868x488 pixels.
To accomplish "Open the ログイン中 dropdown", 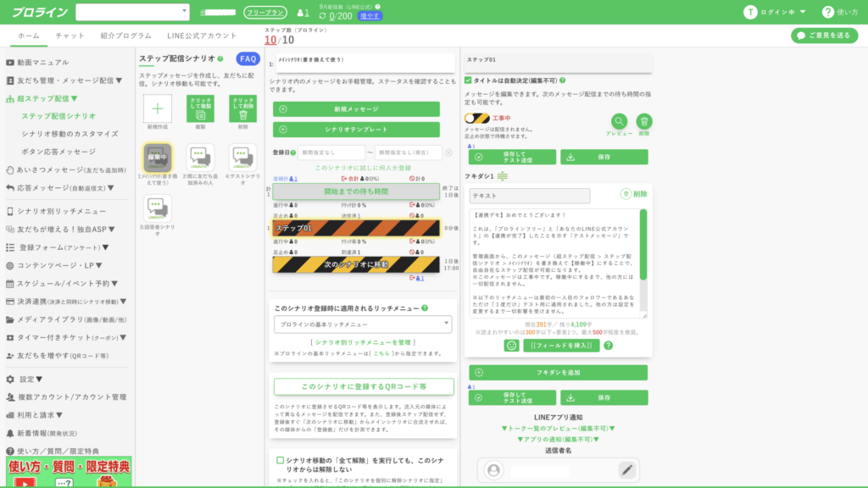I will pyautogui.click(x=782, y=12).
